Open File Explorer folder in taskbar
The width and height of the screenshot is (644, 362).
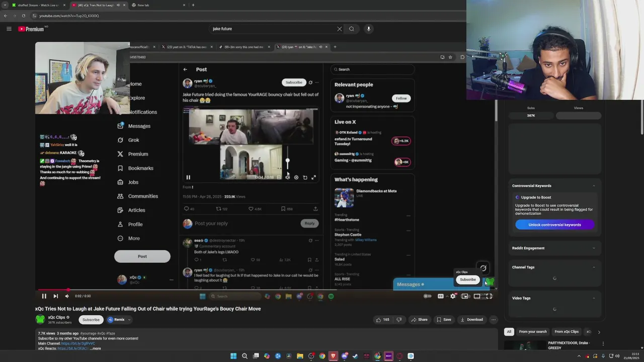(300, 356)
